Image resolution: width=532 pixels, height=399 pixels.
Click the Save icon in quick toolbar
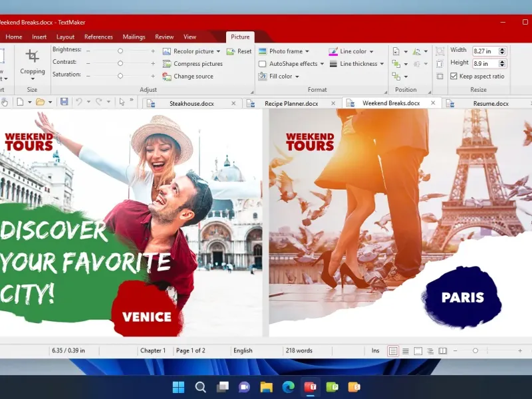[64, 102]
